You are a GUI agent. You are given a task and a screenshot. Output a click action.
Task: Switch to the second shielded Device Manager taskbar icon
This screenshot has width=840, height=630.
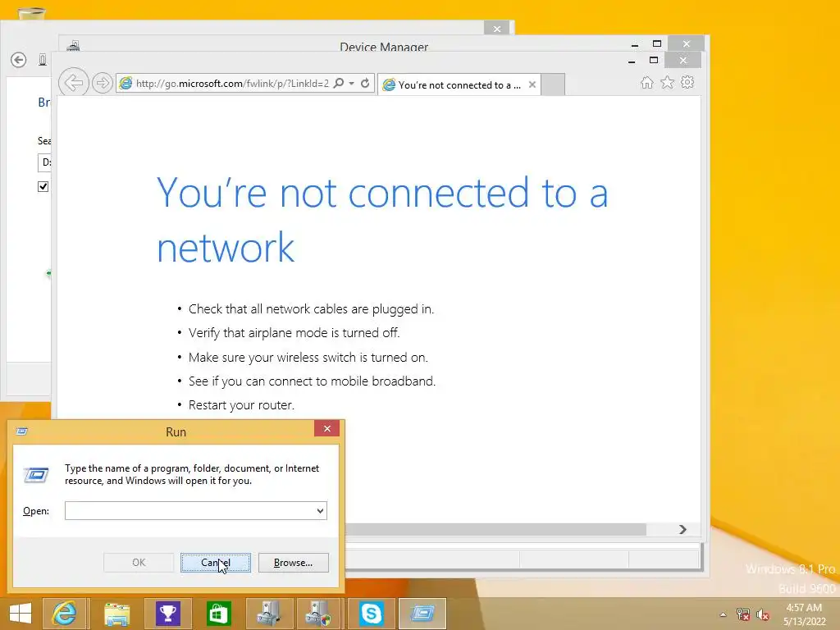319,614
